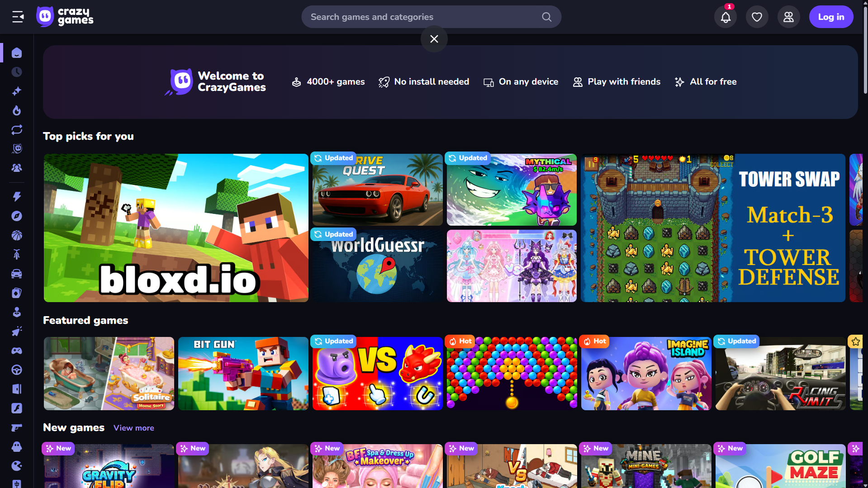The height and width of the screenshot is (488, 868).
Task: Open favorites via the heart icon
Action: [757, 17]
